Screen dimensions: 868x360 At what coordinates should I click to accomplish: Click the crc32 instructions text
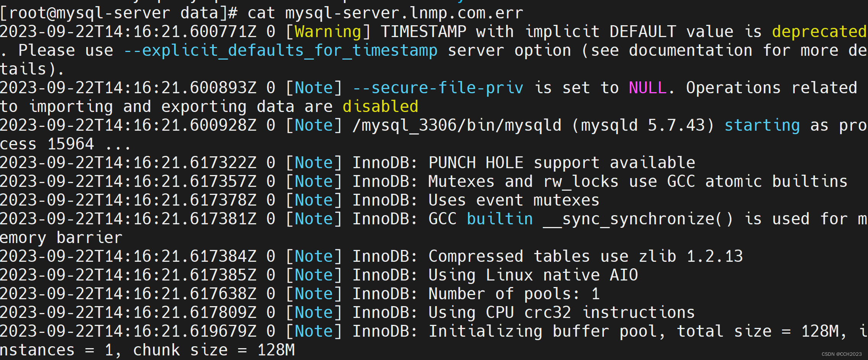click(x=609, y=313)
